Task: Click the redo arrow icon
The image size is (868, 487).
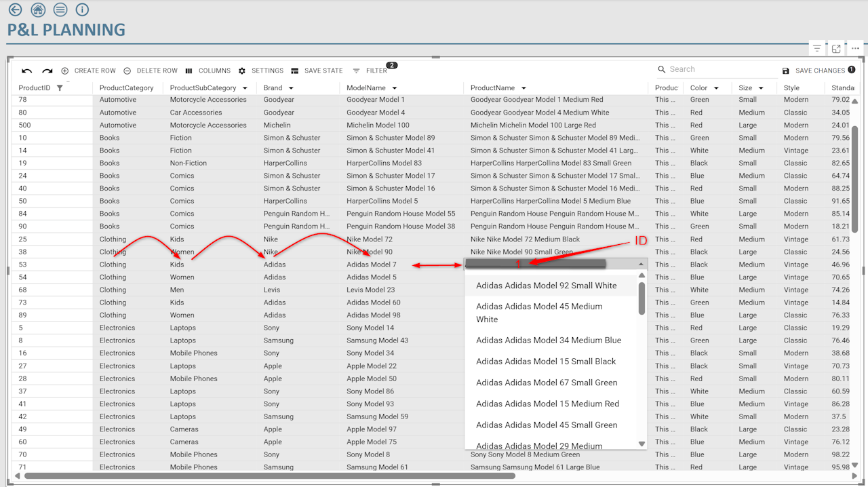Action: (x=47, y=71)
